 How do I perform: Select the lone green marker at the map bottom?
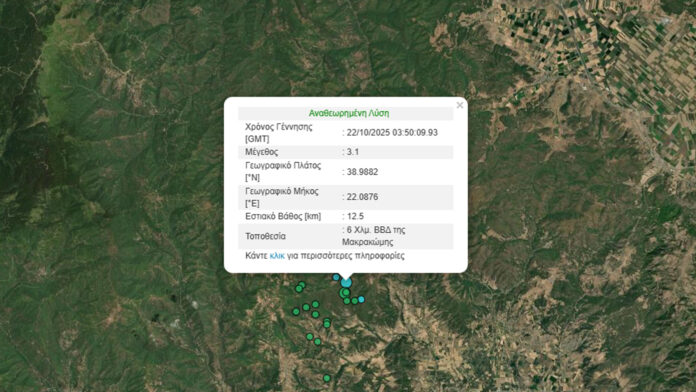[x=327, y=378]
